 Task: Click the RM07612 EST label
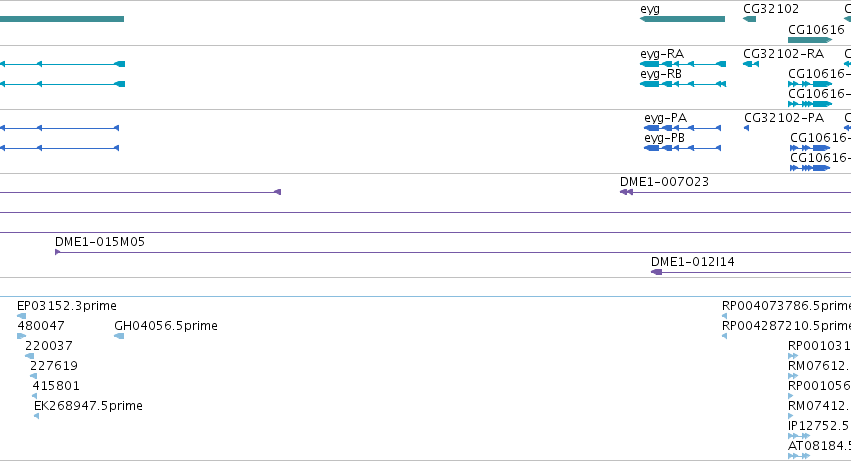[820, 366]
